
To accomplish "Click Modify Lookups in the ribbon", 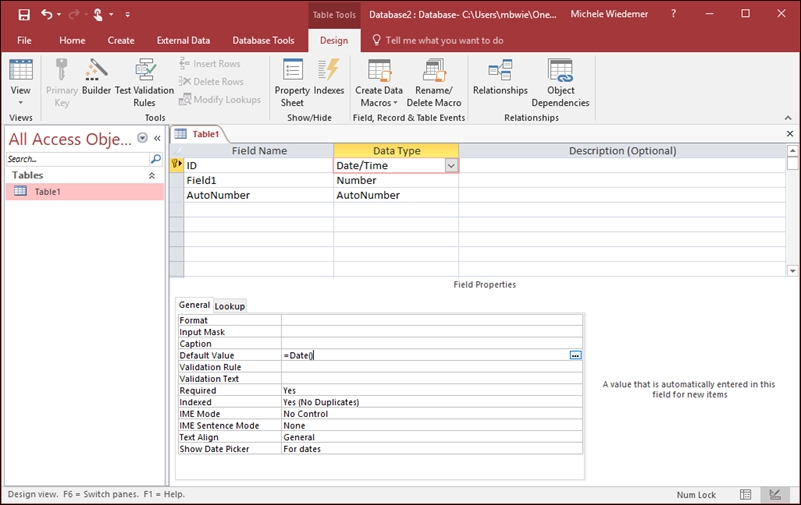I will pyautogui.click(x=220, y=100).
